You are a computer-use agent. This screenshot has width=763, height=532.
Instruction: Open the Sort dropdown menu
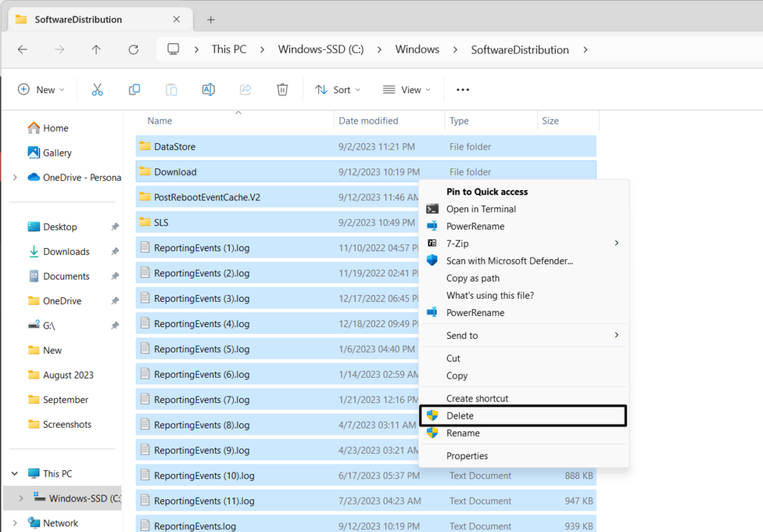coord(338,89)
